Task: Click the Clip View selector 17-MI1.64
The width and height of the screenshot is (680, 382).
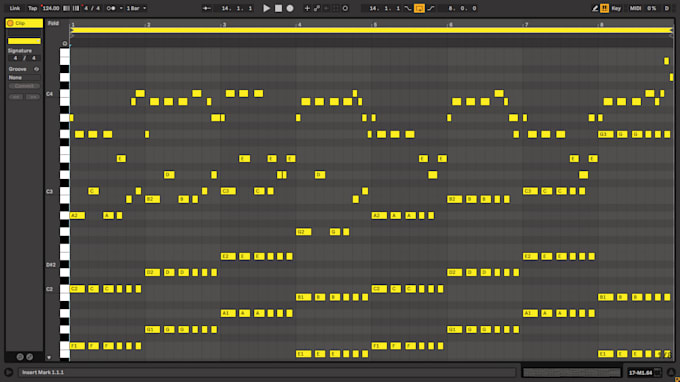Action: tap(644, 372)
